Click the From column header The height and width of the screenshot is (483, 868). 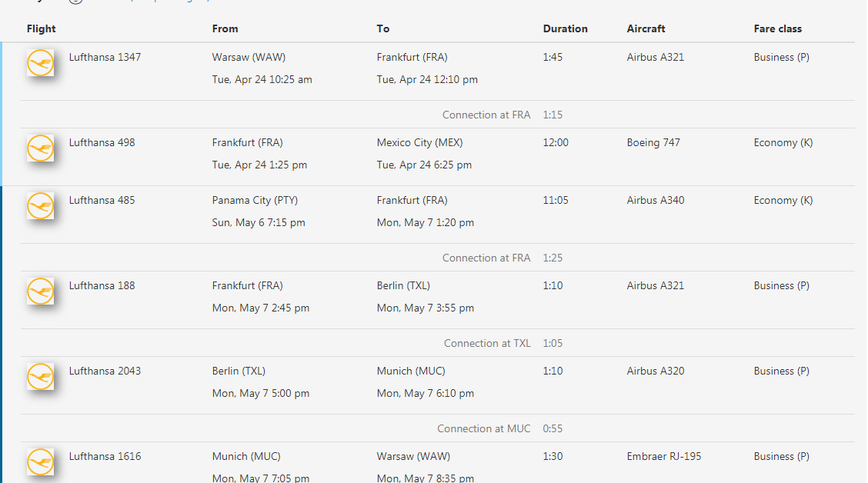click(225, 28)
